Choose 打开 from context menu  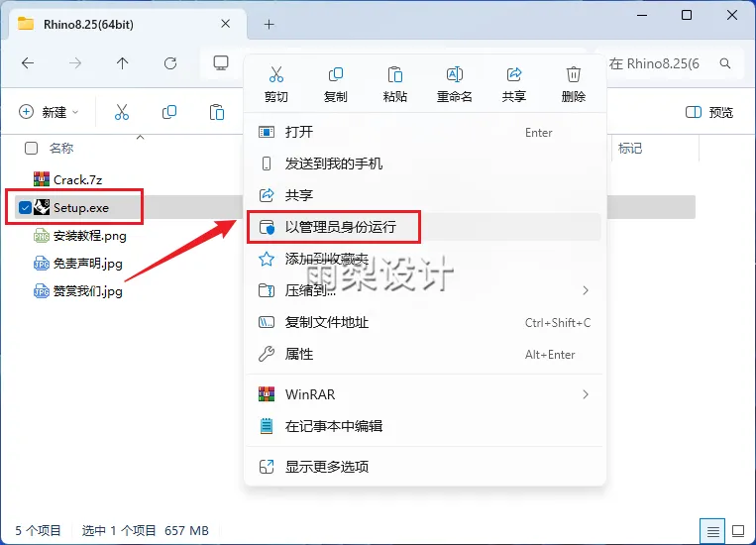[x=424, y=132]
